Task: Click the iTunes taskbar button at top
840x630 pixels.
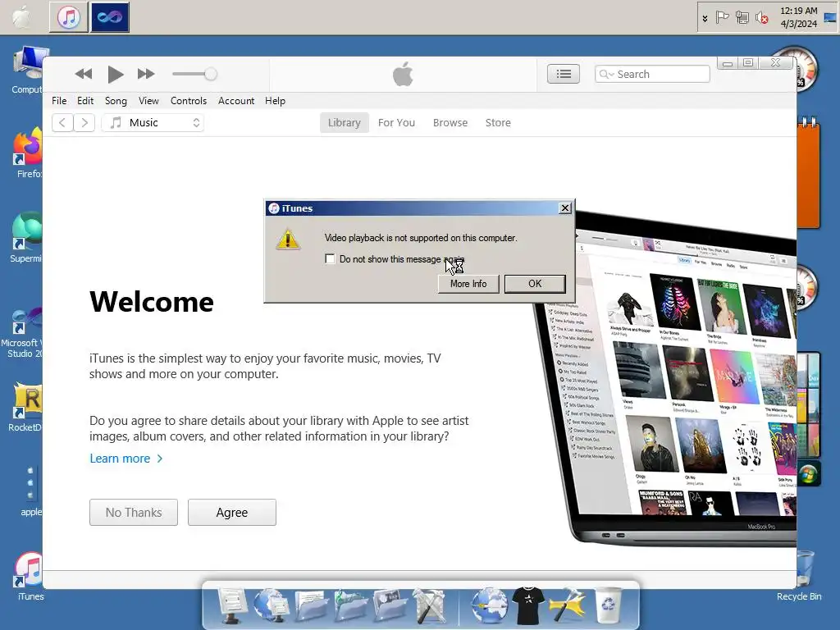Action: (x=69, y=17)
